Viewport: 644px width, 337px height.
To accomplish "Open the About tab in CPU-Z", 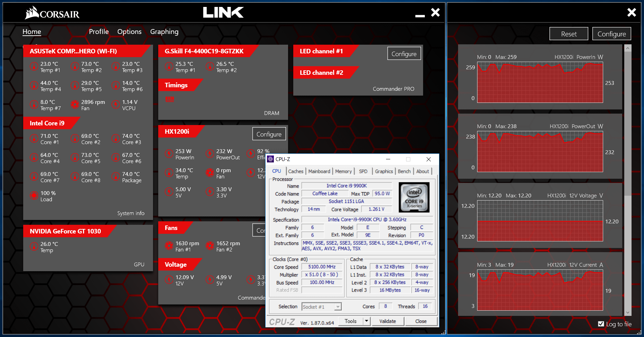I will (422, 171).
